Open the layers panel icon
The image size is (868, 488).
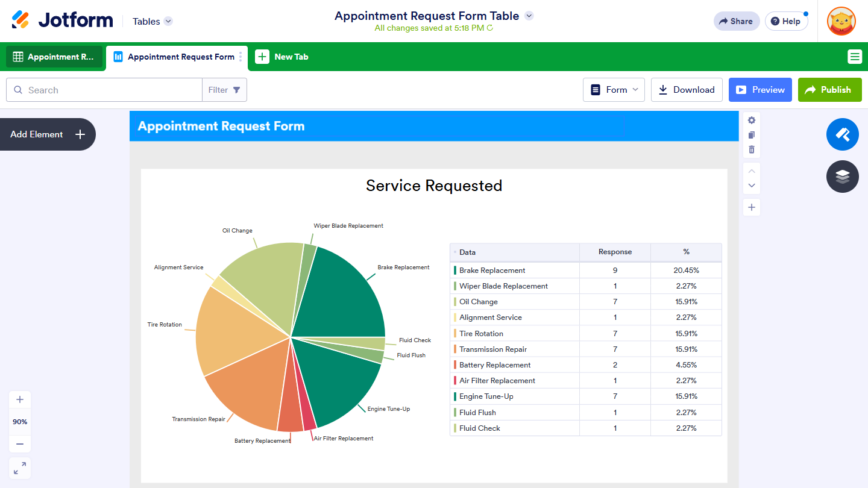(x=842, y=177)
